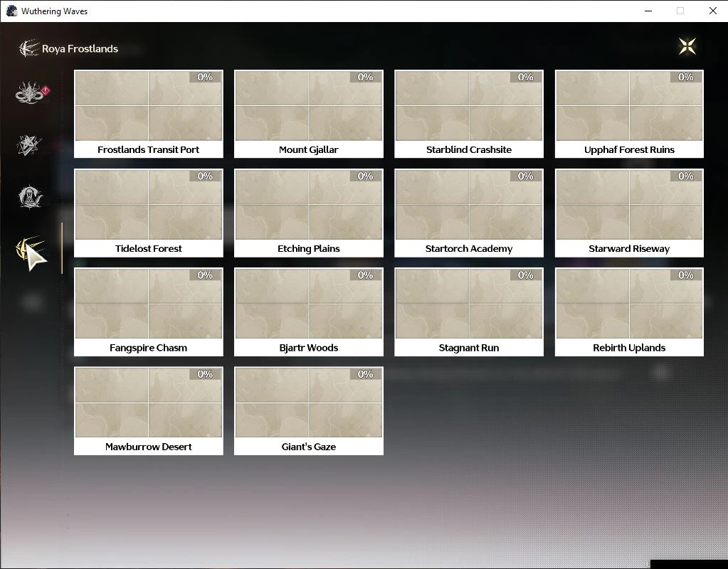Screen dimensions: 728x569
Task: Open the Frostlands Transit Port map card
Action: pyautogui.click(x=148, y=113)
